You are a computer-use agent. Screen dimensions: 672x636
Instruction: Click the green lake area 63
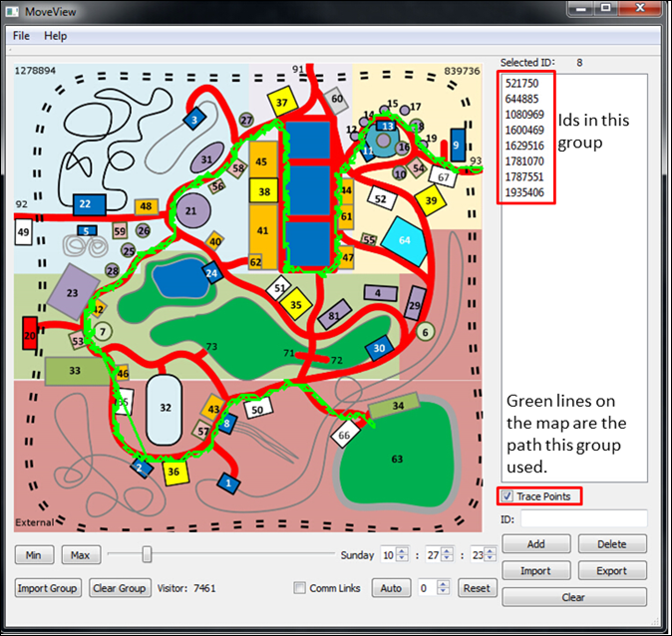(x=397, y=460)
